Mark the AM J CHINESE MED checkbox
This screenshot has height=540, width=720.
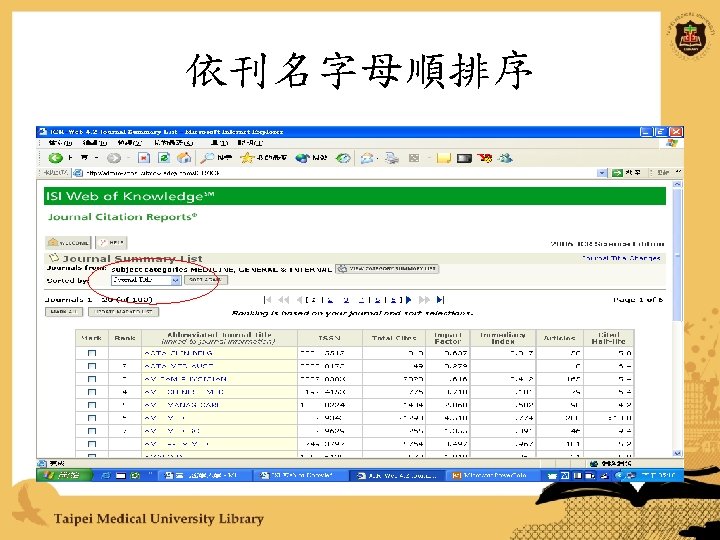tap(92, 392)
